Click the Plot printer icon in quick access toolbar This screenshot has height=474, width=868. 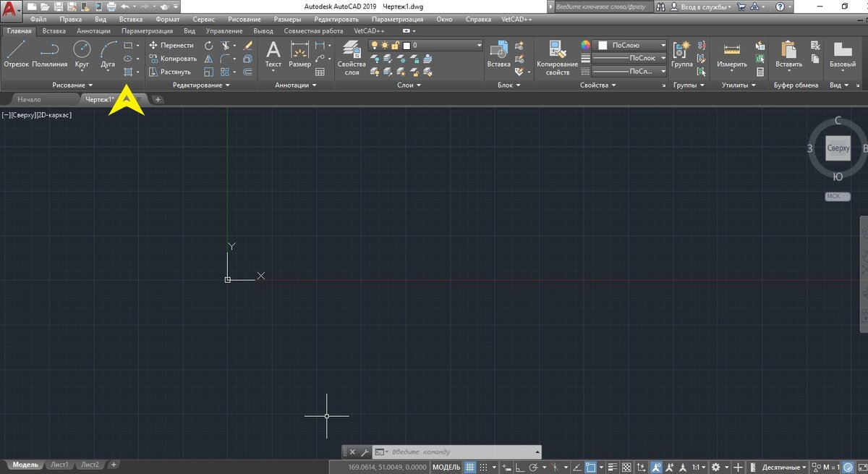(111, 7)
